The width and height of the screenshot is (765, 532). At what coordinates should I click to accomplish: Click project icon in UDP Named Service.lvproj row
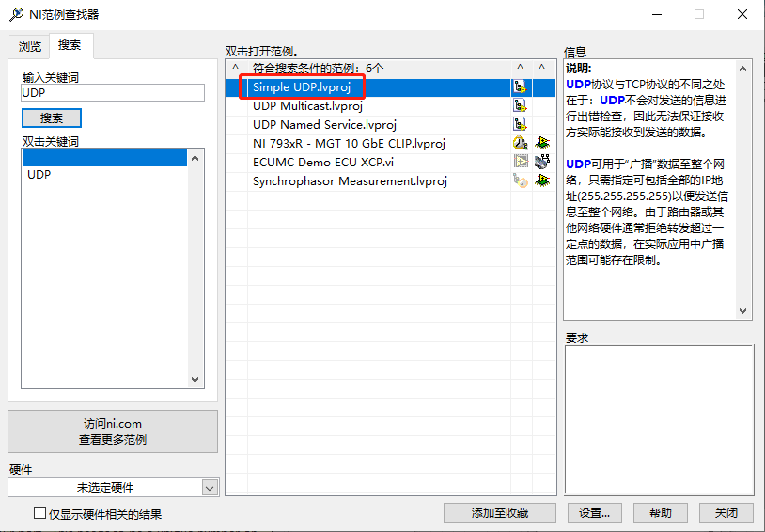(x=520, y=124)
